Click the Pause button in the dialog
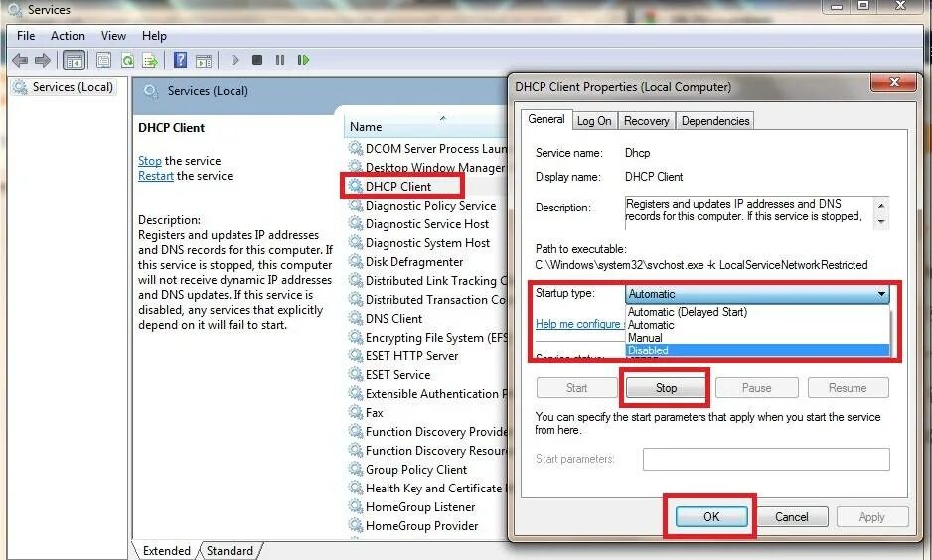This screenshot has height=560, width=932. 757,388
